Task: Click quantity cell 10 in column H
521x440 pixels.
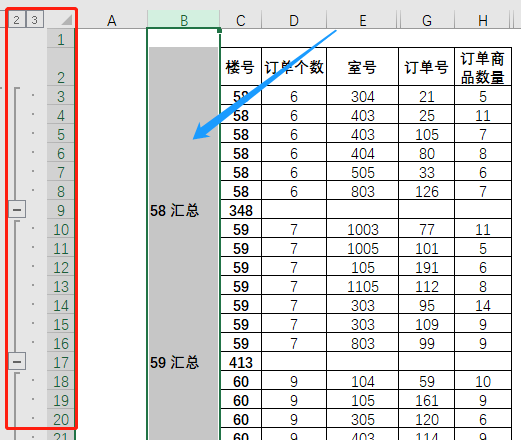Action: pyautogui.click(x=483, y=381)
